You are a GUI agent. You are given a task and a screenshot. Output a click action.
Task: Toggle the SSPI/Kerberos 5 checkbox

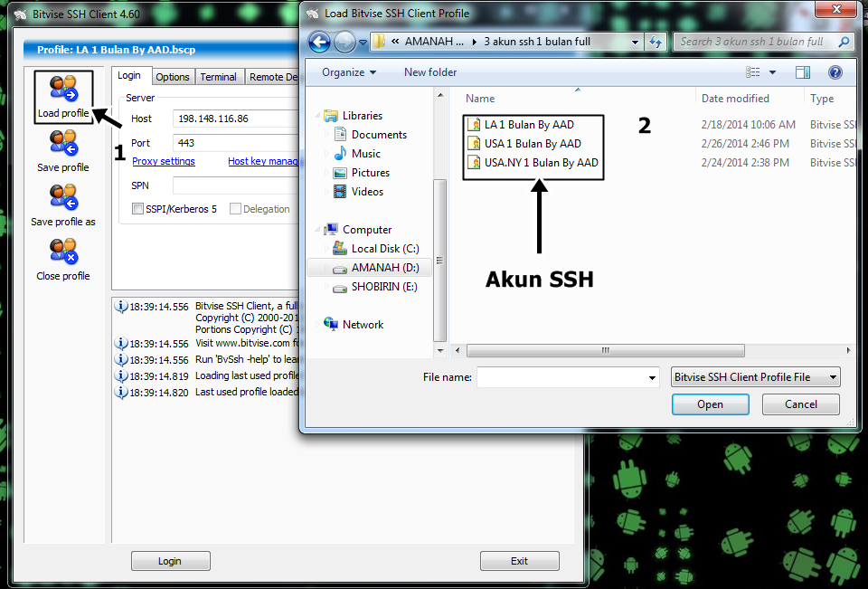137,209
